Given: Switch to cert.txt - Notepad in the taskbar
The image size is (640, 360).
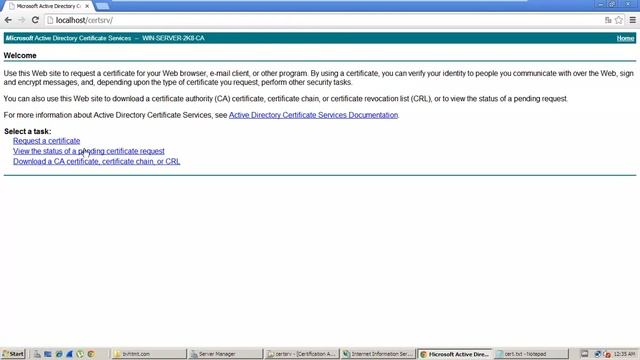Looking at the screenshot, I should pos(531,354).
